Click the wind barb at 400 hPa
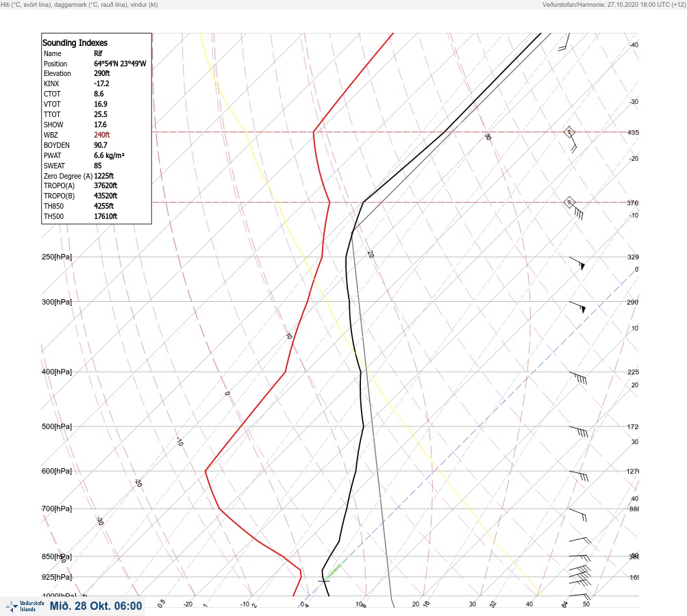687x616 pixels. (x=578, y=378)
